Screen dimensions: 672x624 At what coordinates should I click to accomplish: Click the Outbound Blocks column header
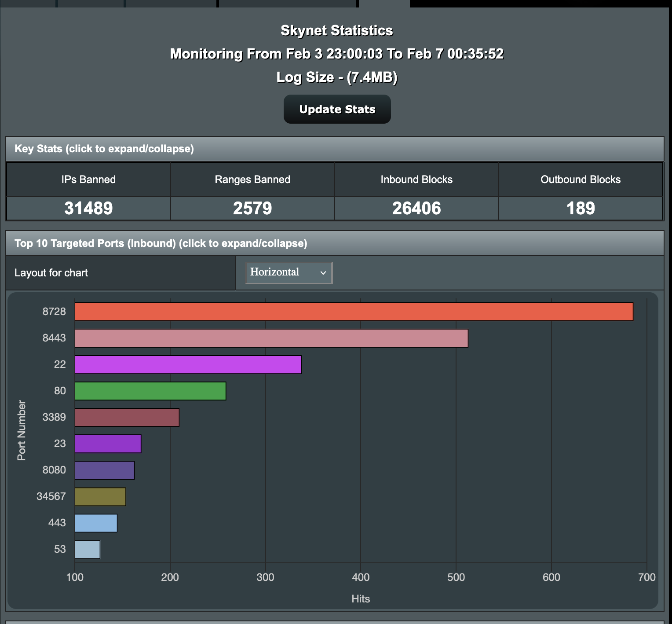pyautogui.click(x=581, y=180)
